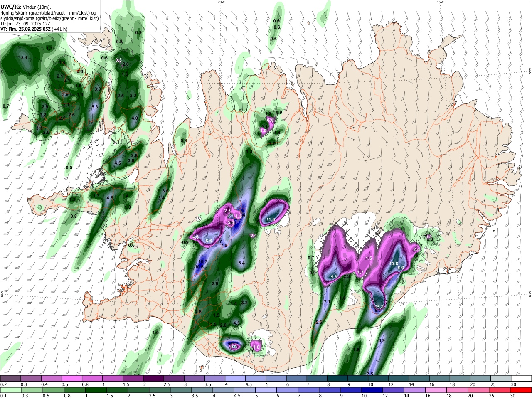This screenshot has width=532, height=399.
Task: Click the 7.9 rain value on the map
Action: [224, 246]
